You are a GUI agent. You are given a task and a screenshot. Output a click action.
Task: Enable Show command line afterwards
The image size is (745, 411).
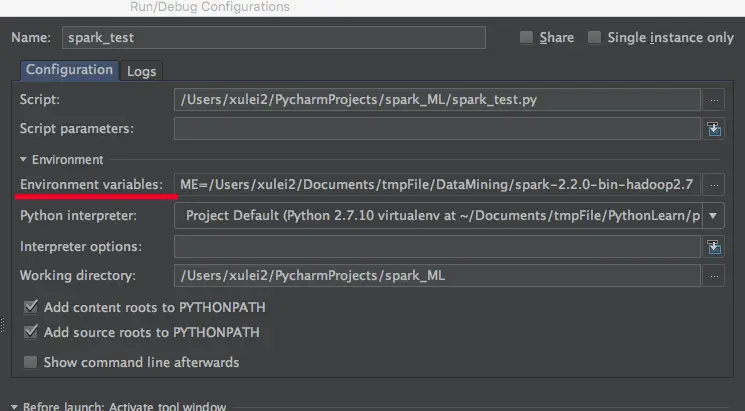coord(31,362)
